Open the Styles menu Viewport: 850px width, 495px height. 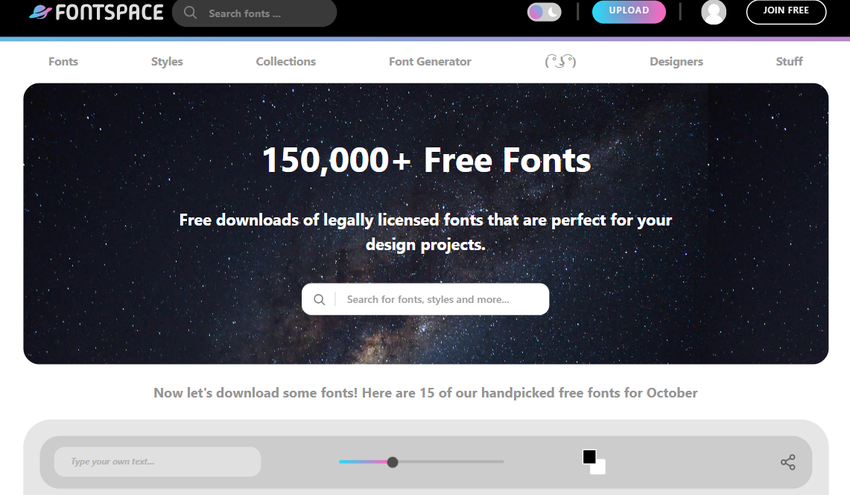click(x=167, y=61)
